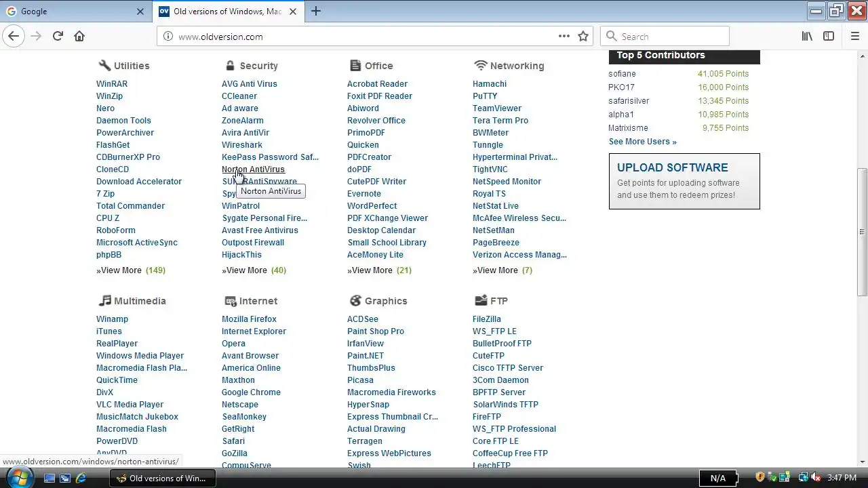
Task: Click the security shield tray icon
Action: (760, 478)
